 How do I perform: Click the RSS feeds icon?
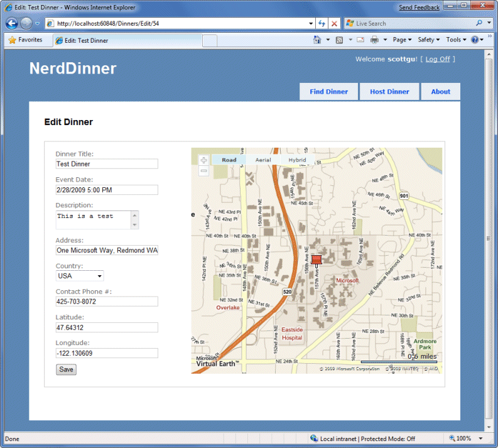(339, 40)
